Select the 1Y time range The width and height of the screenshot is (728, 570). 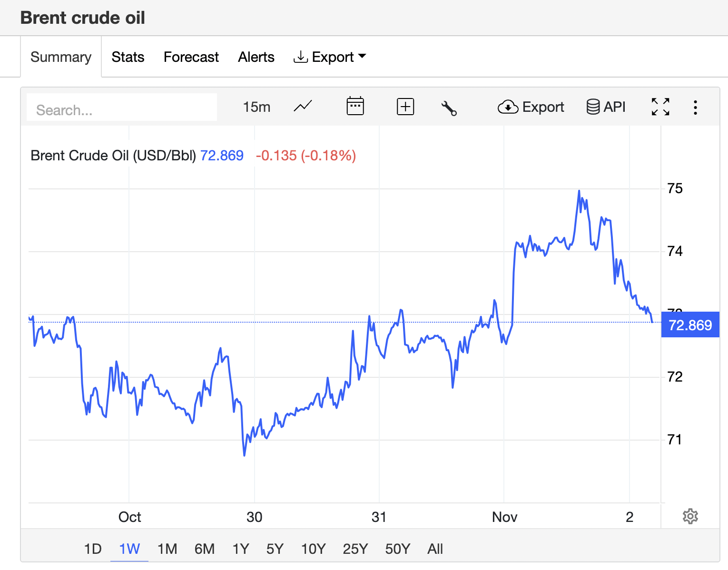241,549
